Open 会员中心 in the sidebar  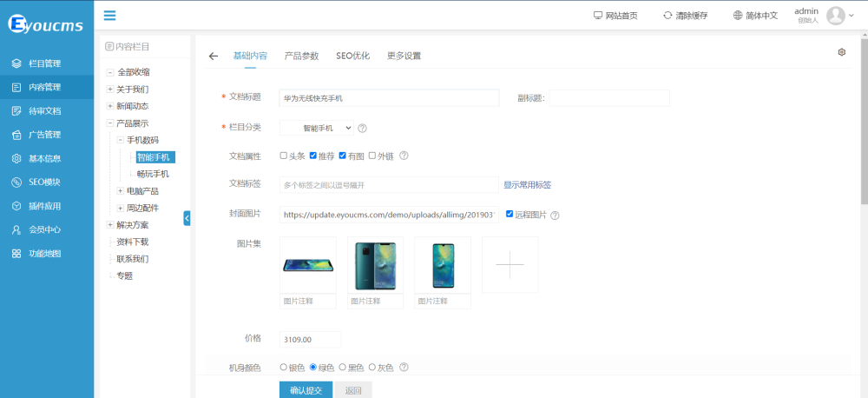(47, 230)
